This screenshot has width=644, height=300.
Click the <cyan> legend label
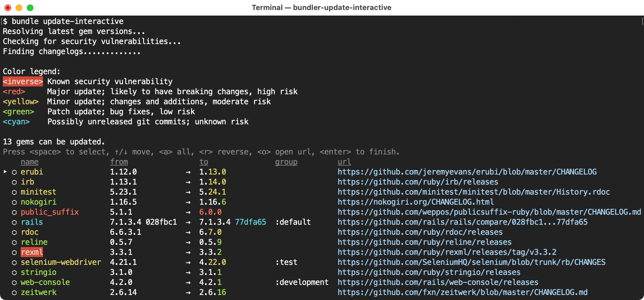16,122
